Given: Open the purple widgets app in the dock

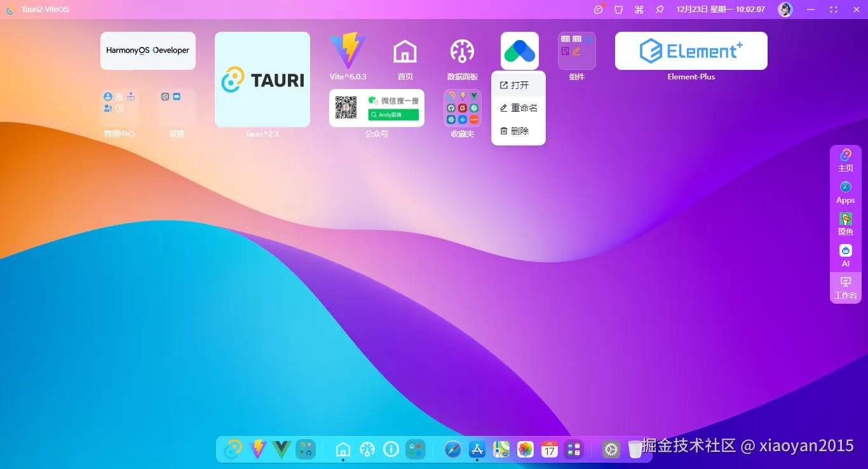Looking at the screenshot, I should click(x=574, y=449).
